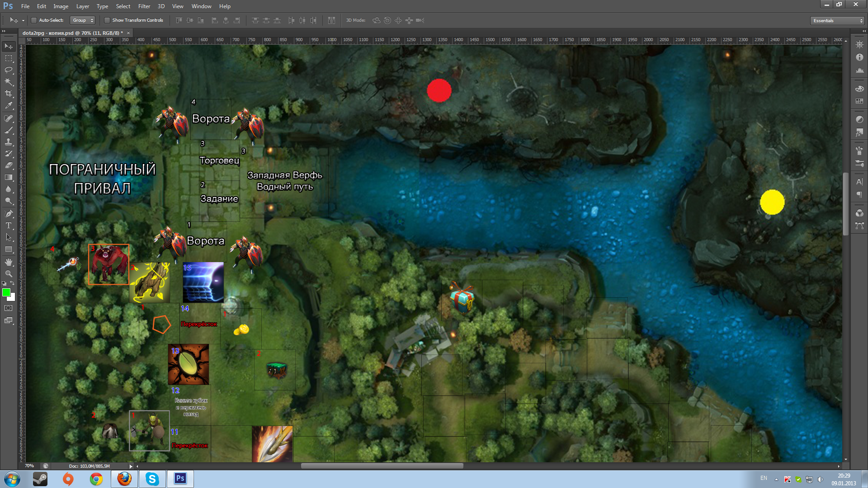Reset default foreground and background colors
This screenshot has width=868, height=488.
pyautogui.click(x=4, y=283)
